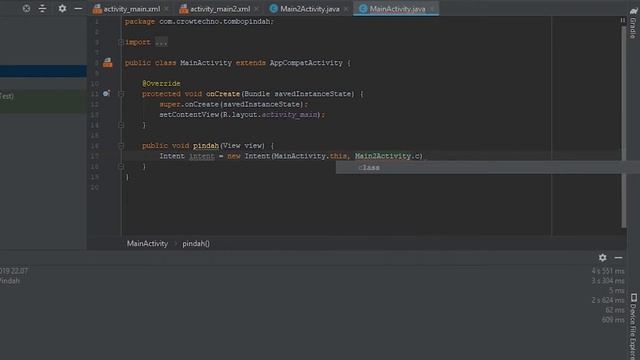Switch to the Main2Activity.java tab
This screenshot has height=360, width=640.
coord(310,9)
